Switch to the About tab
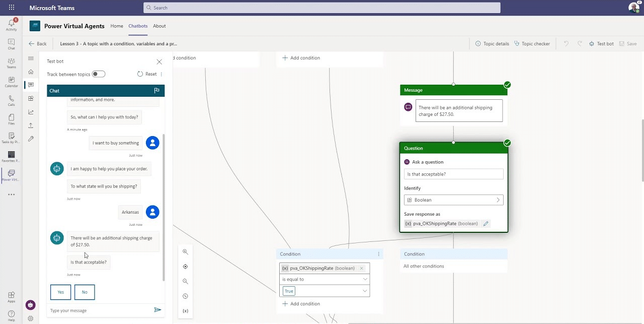The height and width of the screenshot is (324, 644). (x=159, y=26)
